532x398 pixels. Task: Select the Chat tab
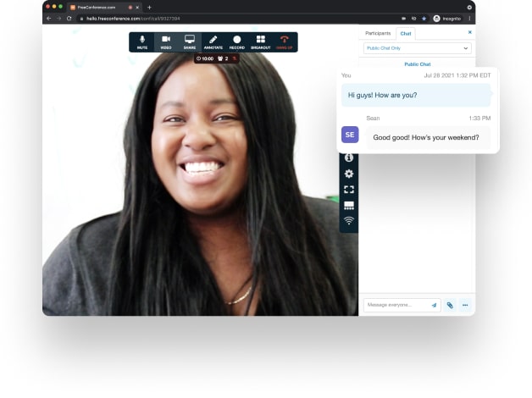click(406, 34)
